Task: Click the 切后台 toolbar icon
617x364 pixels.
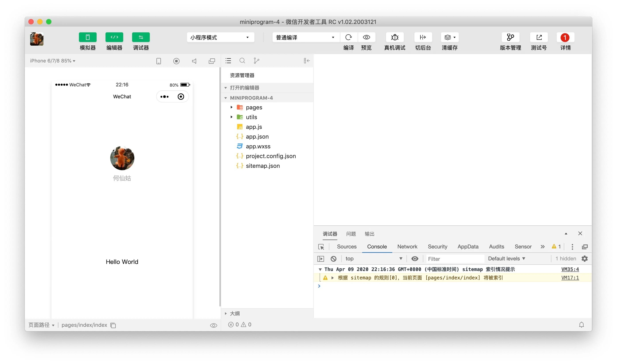Action: 423,37
